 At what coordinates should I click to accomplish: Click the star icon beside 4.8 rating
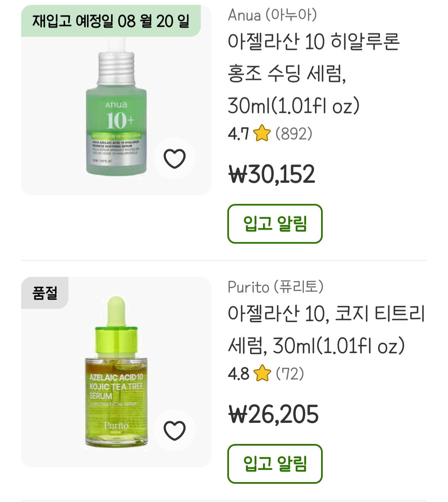coord(262,373)
